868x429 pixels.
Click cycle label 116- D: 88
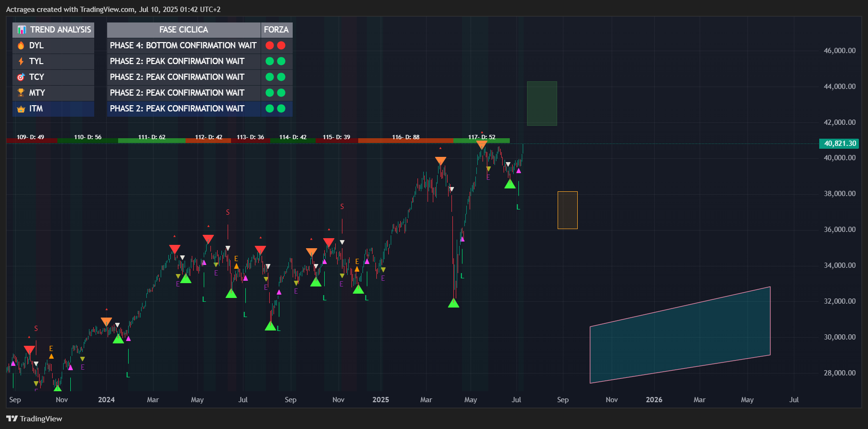click(x=406, y=137)
